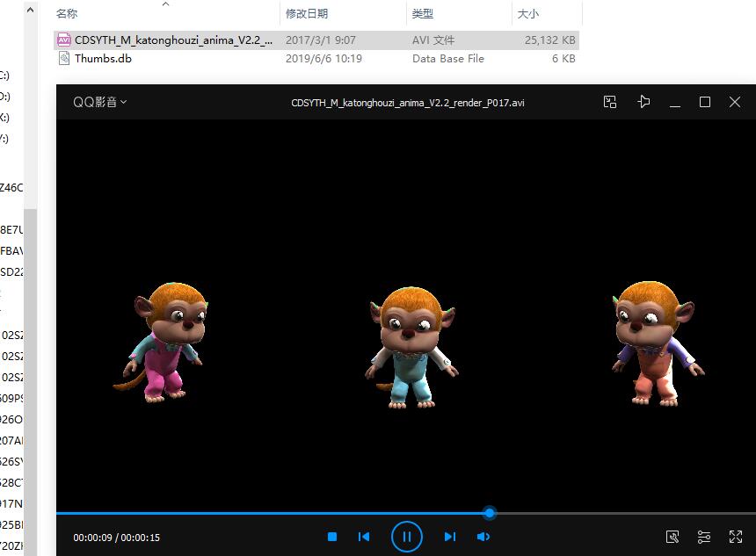The width and height of the screenshot is (756, 556).
Task: Open the QQ影音 main menu dropdown
Action: [x=100, y=102]
